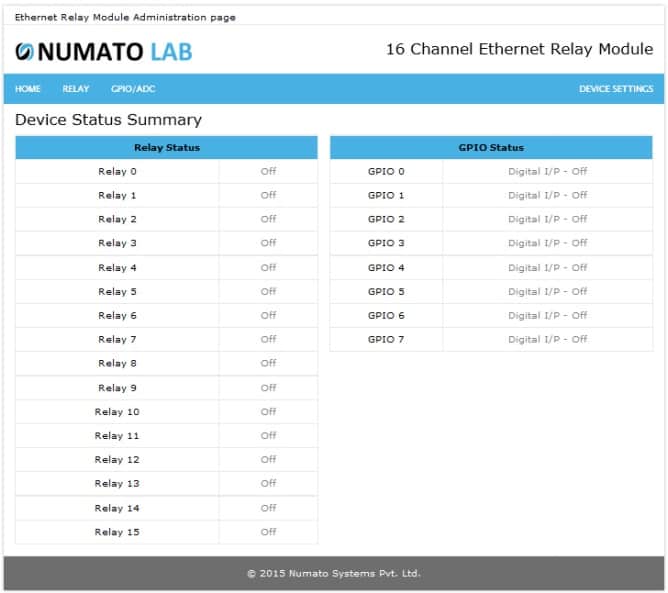
Task: Click the Off status of Relay 10
Action: pyautogui.click(x=268, y=412)
